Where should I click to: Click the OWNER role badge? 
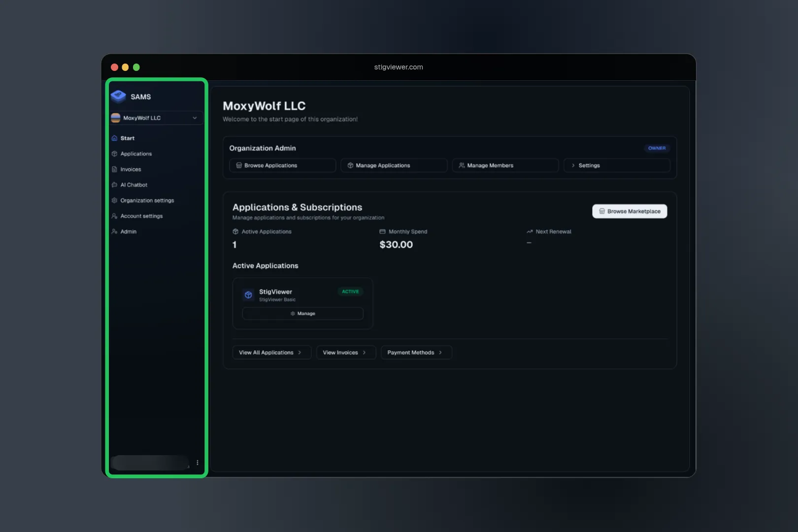657,148
